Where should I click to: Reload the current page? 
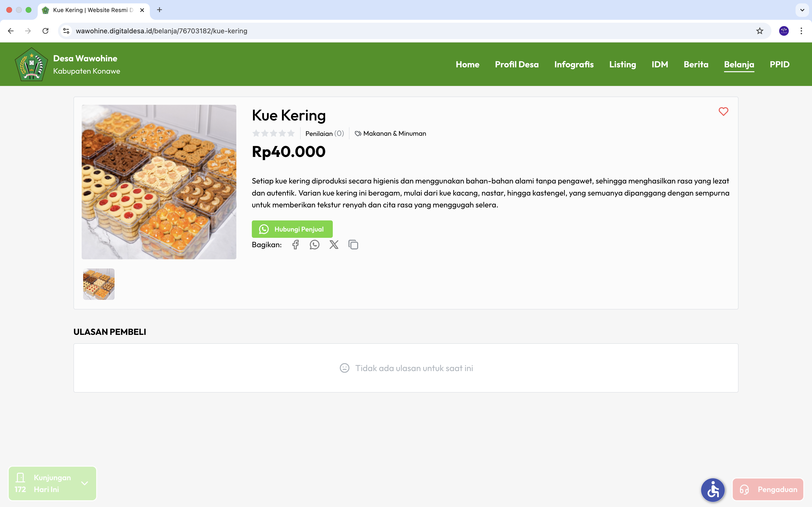(x=46, y=31)
